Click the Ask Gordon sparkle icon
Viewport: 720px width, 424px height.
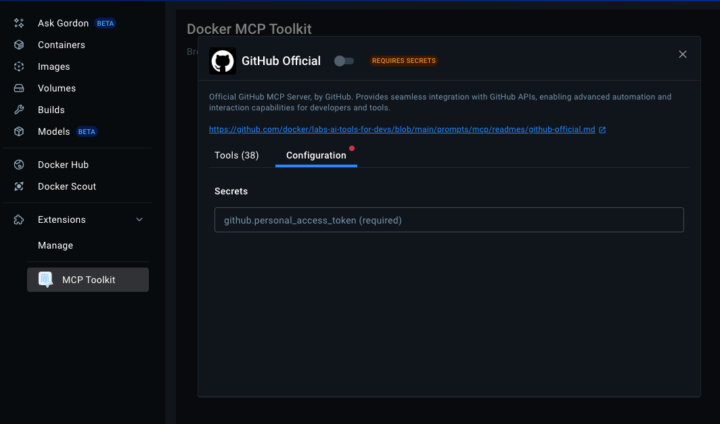(19, 23)
